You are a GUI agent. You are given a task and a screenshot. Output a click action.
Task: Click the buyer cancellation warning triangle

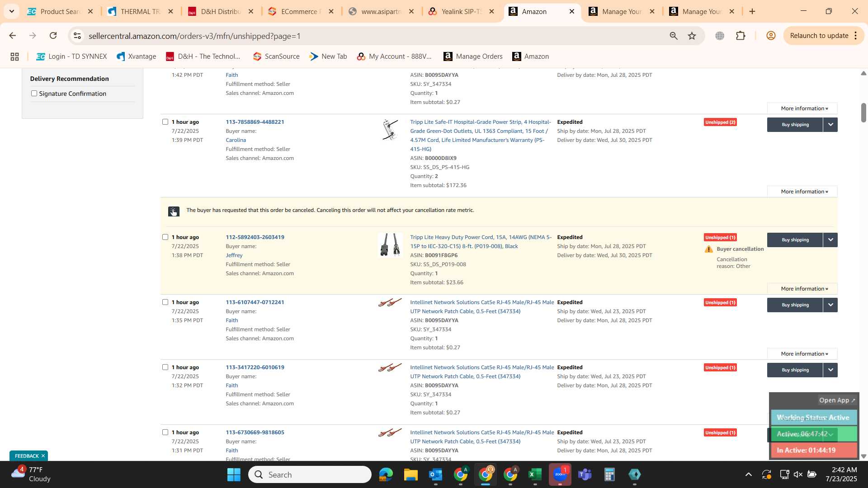point(709,249)
